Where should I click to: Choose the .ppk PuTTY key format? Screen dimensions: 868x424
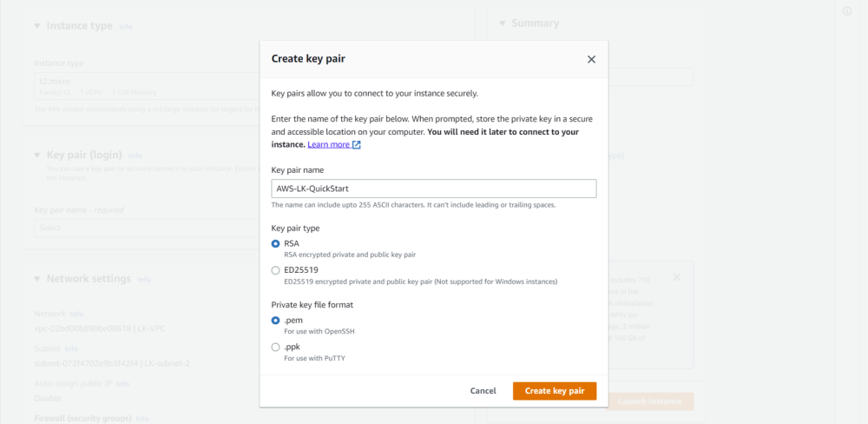(x=276, y=347)
